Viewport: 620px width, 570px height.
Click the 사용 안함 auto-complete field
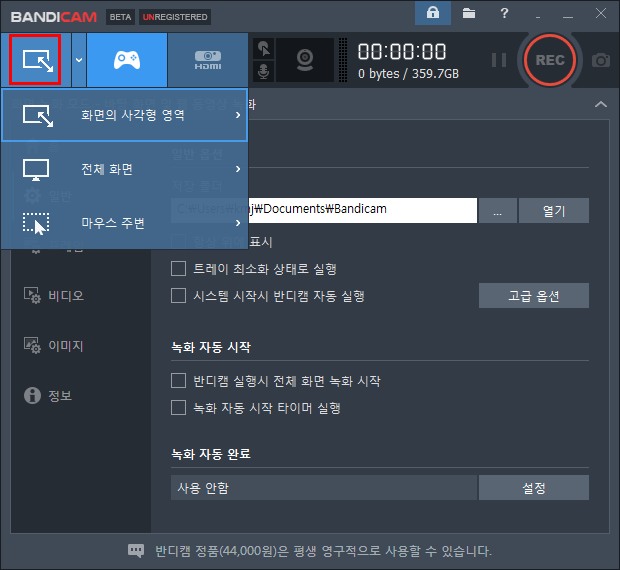324,488
